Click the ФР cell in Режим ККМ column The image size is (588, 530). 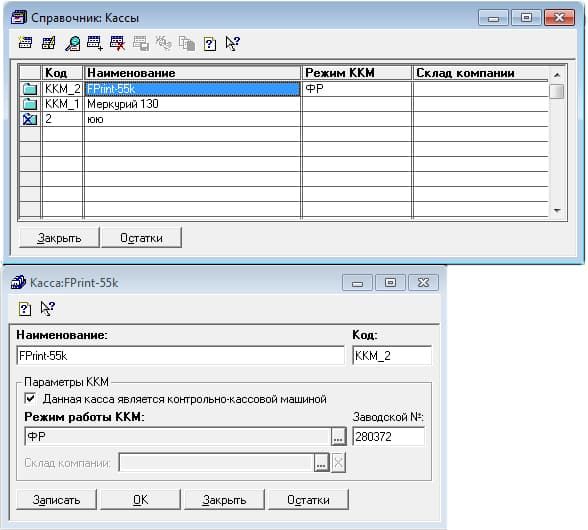pyautogui.click(x=357, y=89)
